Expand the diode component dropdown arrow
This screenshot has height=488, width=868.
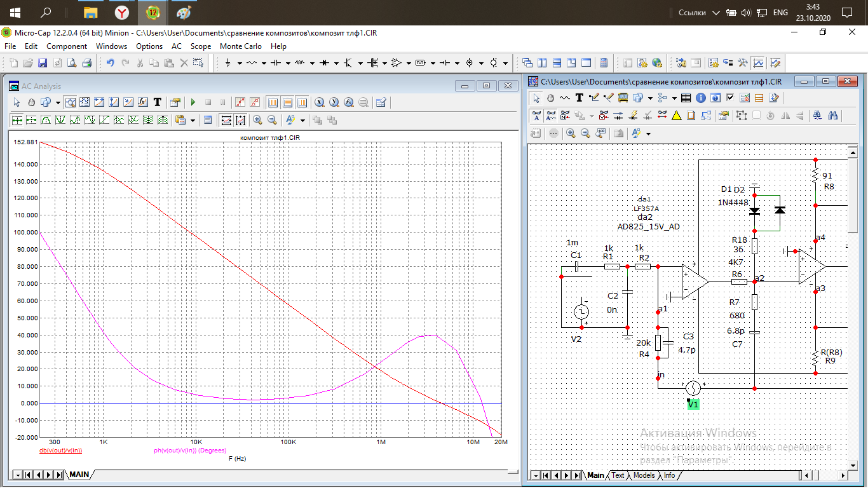[x=336, y=63]
